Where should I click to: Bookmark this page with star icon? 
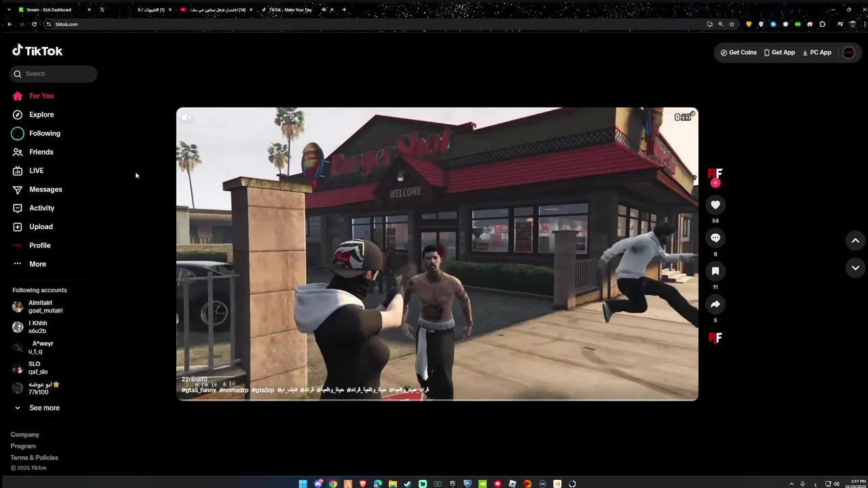point(732,24)
